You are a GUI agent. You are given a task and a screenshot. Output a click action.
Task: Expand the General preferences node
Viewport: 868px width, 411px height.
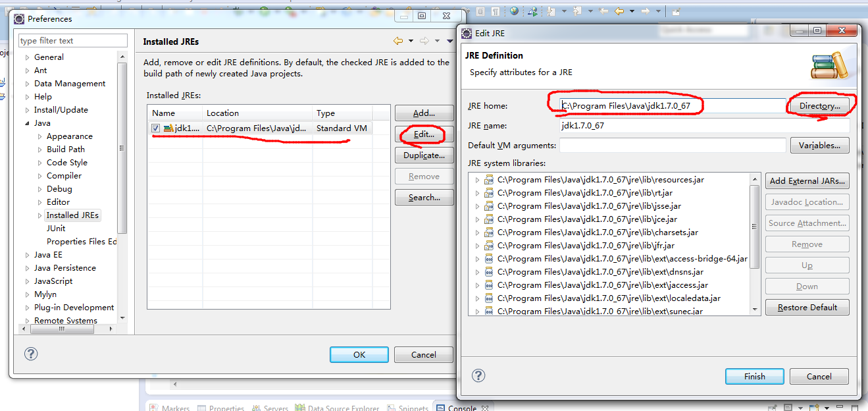click(x=28, y=57)
